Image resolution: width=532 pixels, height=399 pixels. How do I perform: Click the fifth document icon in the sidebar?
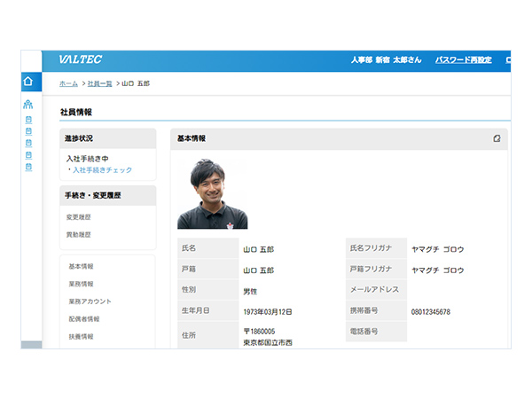point(28,166)
